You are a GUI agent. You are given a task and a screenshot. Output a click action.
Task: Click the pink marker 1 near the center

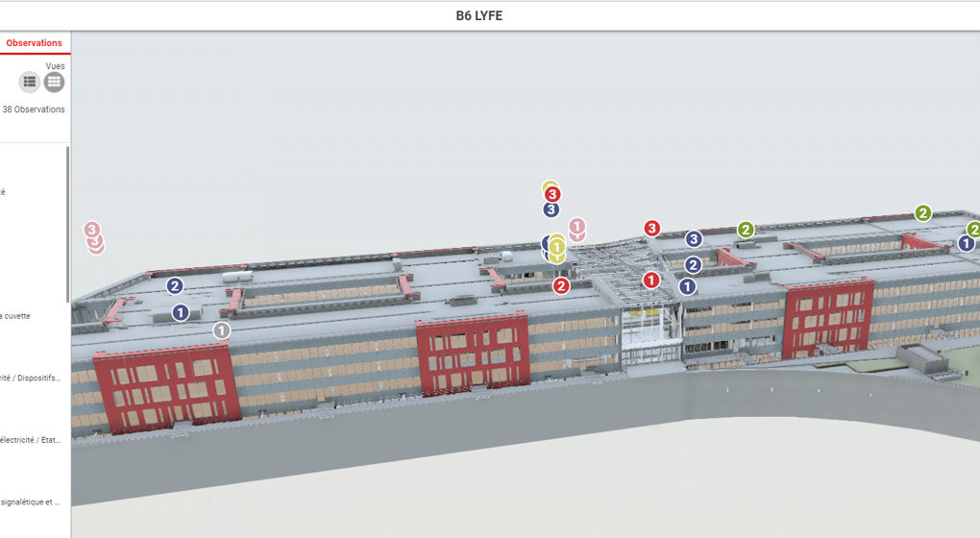pos(576,227)
